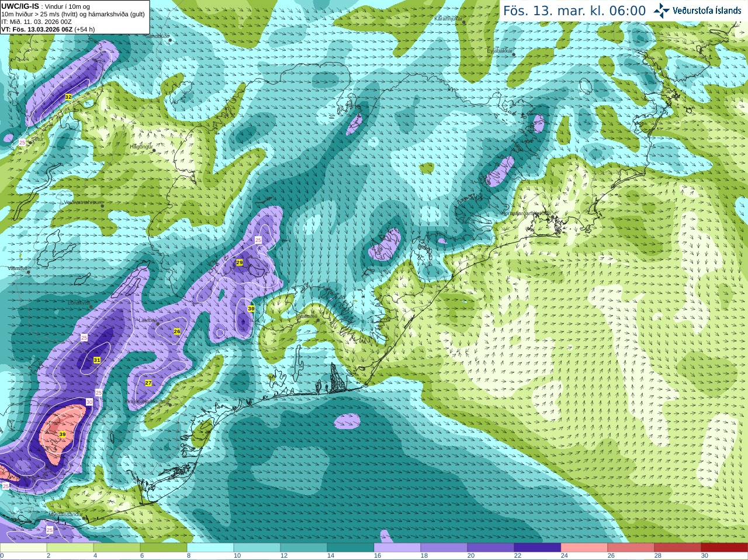Click the Eyjabakkar station label

tap(500, 51)
